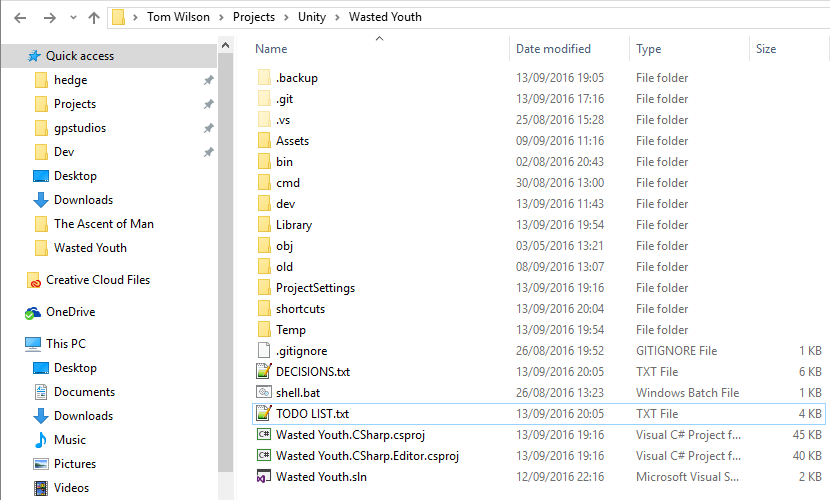This screenshot has height=500, width=830.
Task: Select the old folder
Action: pyautogui.click(x=284, y=267)
